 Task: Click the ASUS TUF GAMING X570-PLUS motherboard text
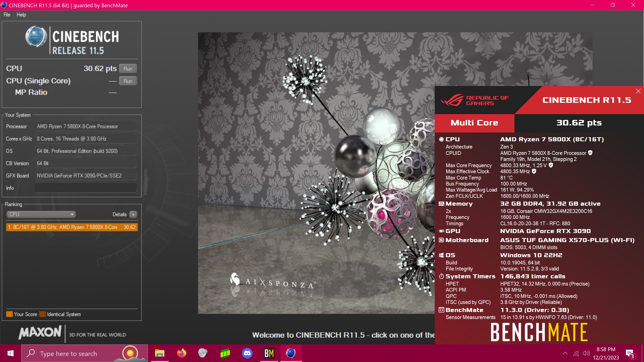(567, 240)
